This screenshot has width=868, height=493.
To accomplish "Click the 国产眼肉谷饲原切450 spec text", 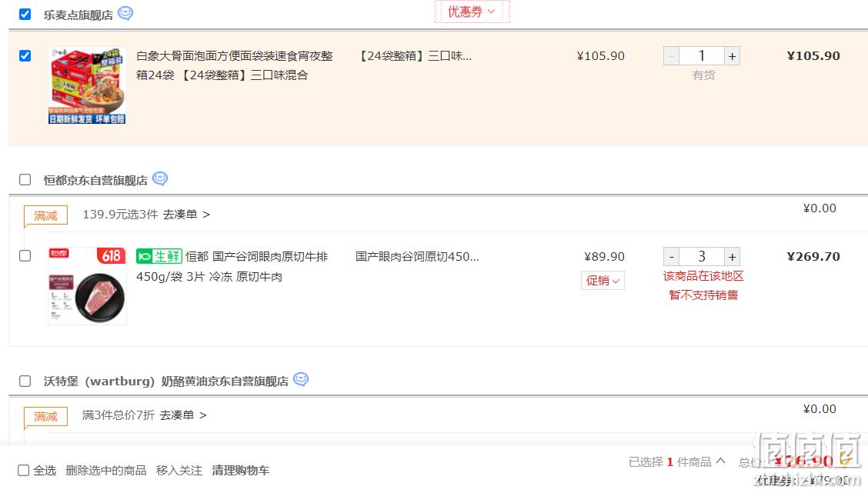I will point(417,257).
